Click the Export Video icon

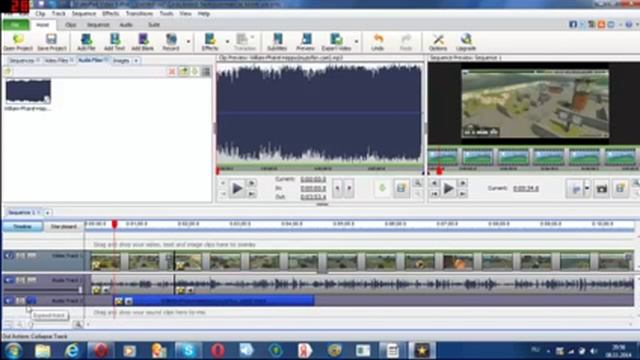pos(336,42)
